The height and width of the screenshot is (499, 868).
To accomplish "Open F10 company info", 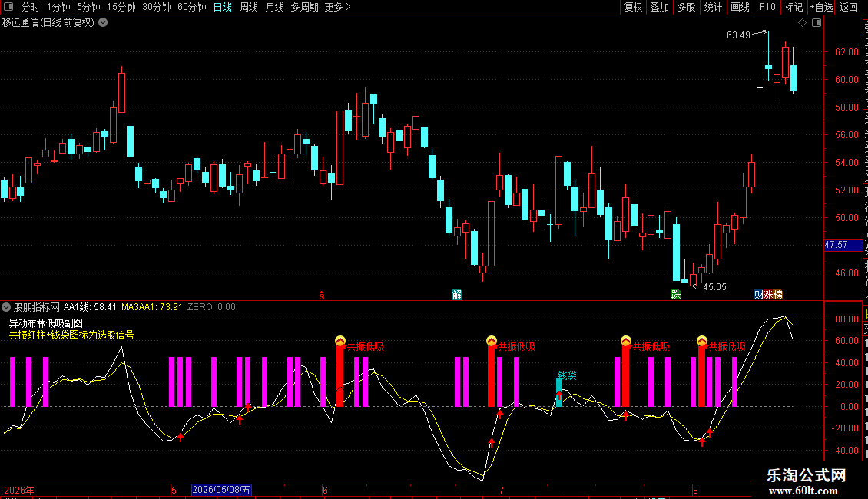I will click(767, 7).
